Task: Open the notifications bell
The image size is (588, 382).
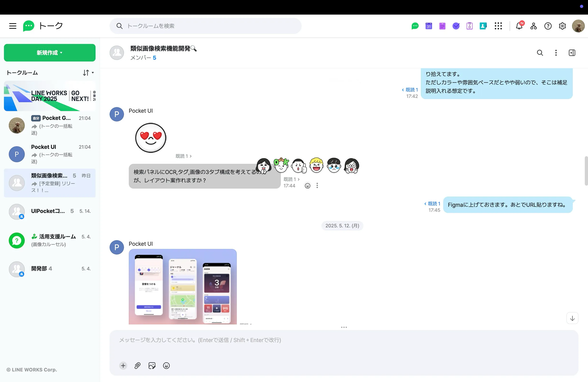Action: point(519,26)
